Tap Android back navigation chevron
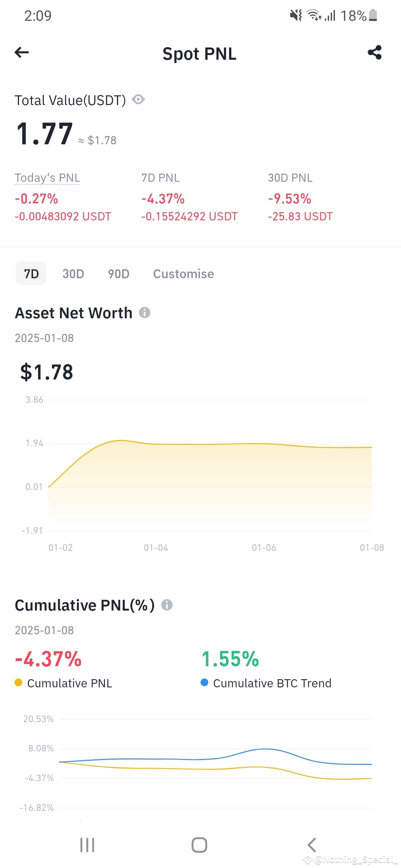The height and width of the screenshot is (868, 401). click(x=312, y=845)
